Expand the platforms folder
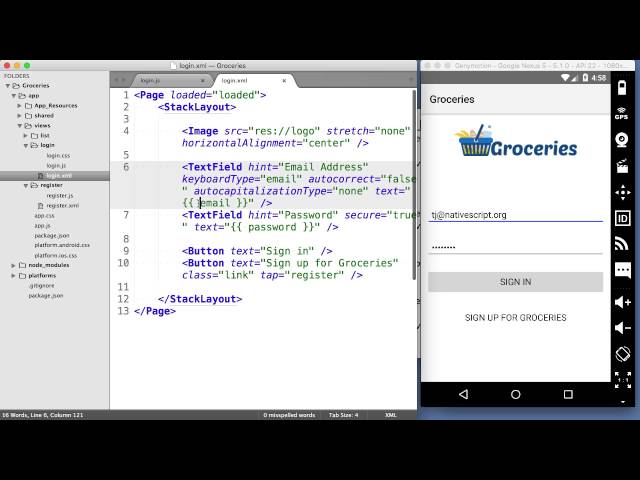Image resolution: width=640 pixels, height=480 pixels. 13,276
